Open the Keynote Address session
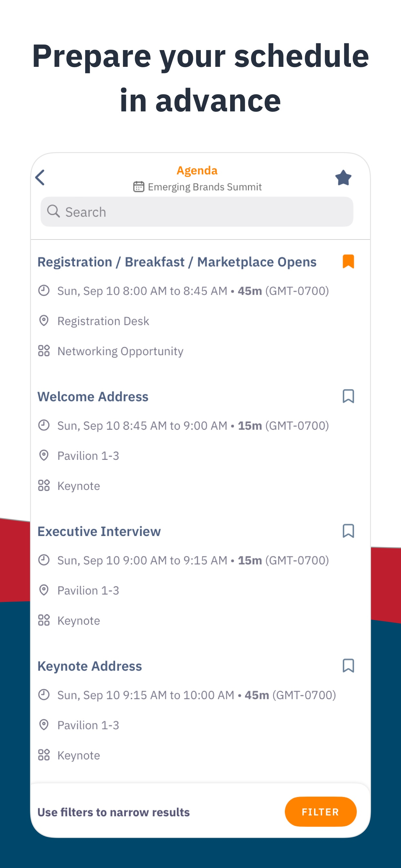Image resolution: width=401 pixels, height=868 pixels. coord(90,666)
